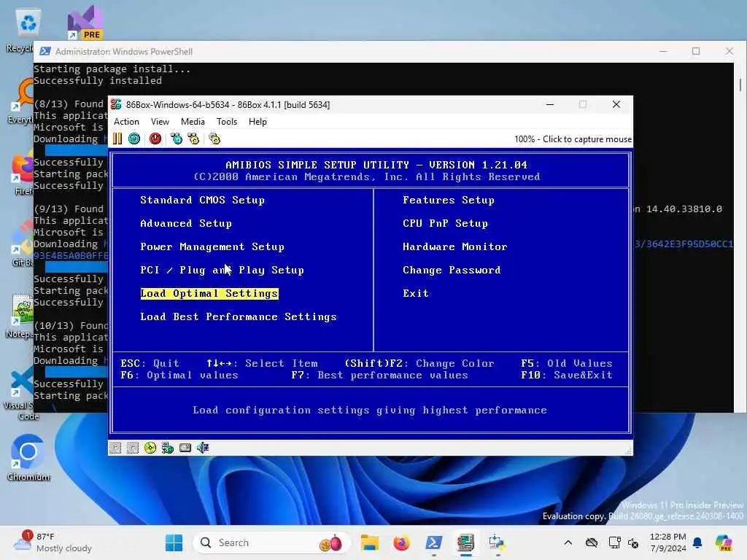The width and height of the screenshot is (747, 560).
Task: Open Visual Studio Code desktop shortcut
Action: [x=19, y=394]
